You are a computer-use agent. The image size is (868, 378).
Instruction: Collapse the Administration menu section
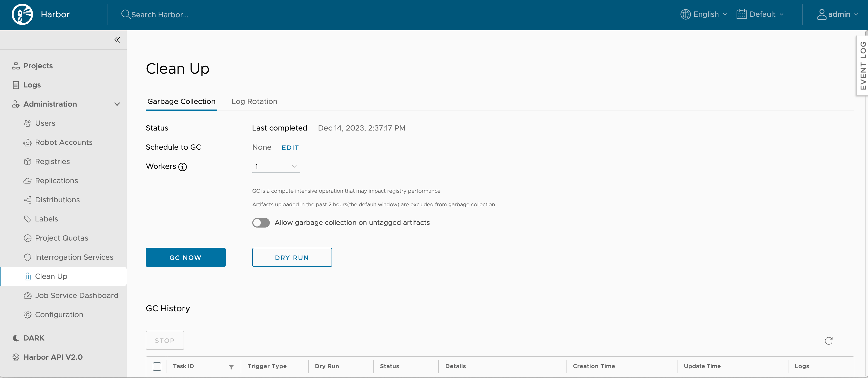[117, 104]
